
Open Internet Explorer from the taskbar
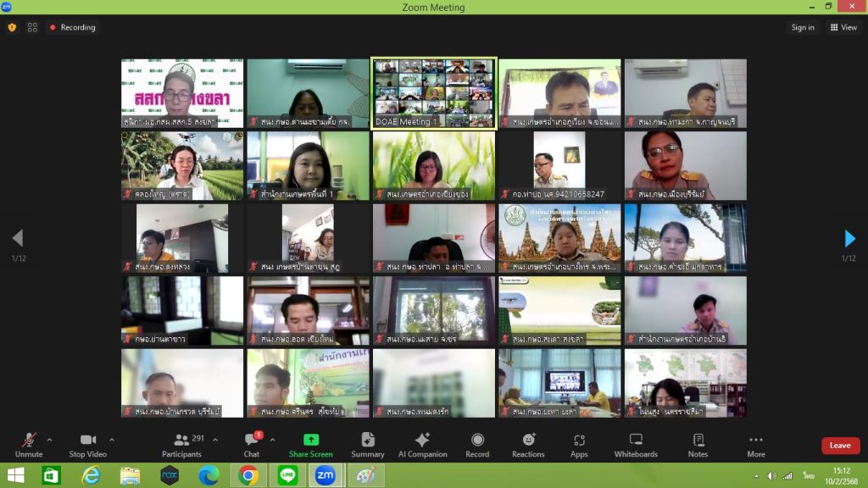tap(91, 475)
